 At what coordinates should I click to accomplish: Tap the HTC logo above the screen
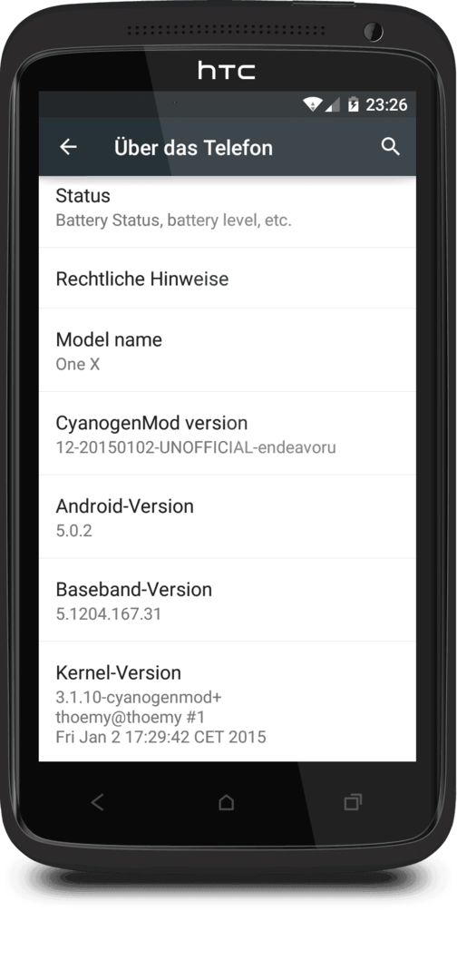point(227,70)
